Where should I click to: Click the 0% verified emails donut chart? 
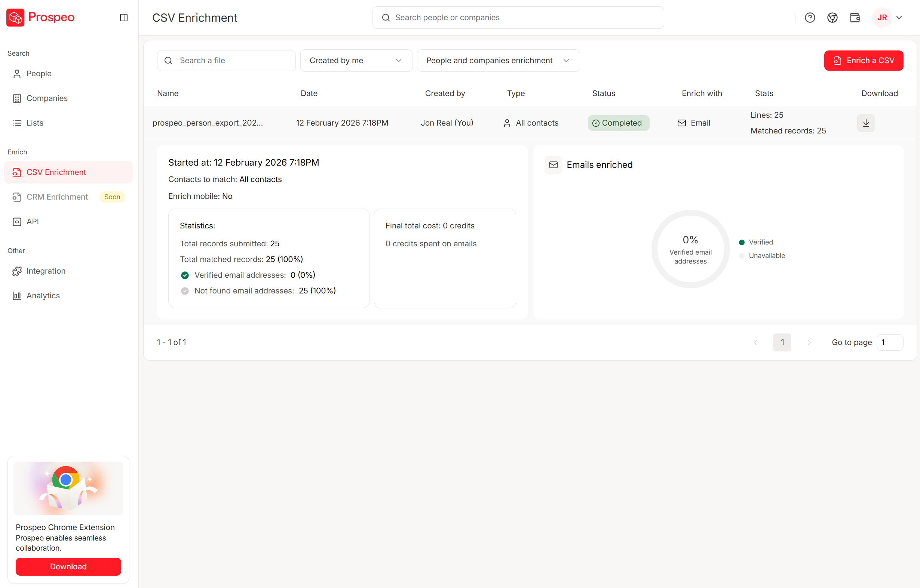(690, 249)
